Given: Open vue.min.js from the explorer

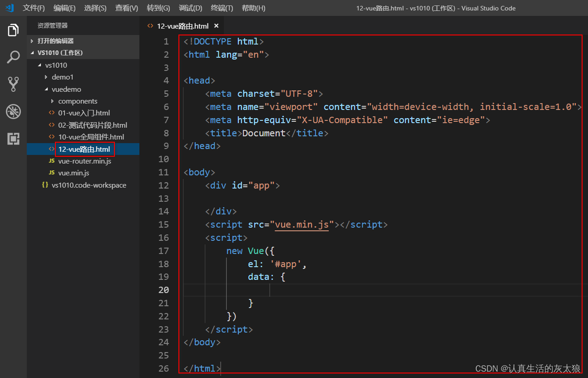Looking at the screenshot, I should (74, 173).
